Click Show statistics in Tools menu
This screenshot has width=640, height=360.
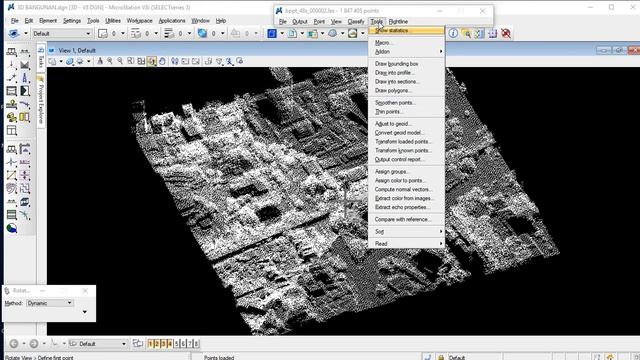point(406,31)
